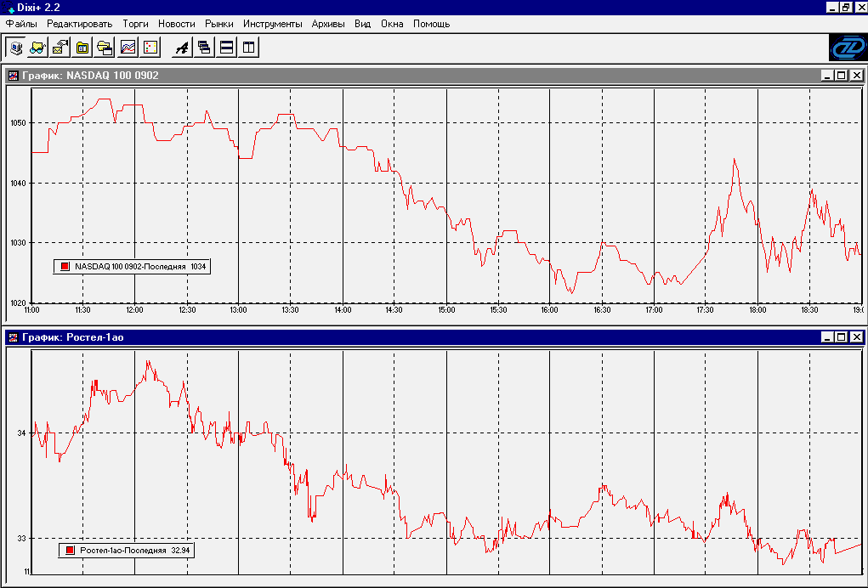The width and height of the screenshot is (868, 588).
Task: Click the line chart toolbar icon
Action: pyautogui.click(x=128, y=48)
